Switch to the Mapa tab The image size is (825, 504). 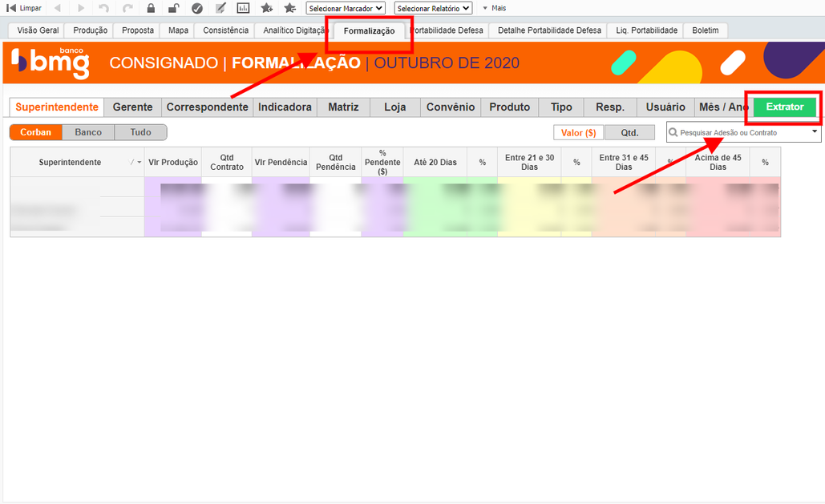click(178, 30)
